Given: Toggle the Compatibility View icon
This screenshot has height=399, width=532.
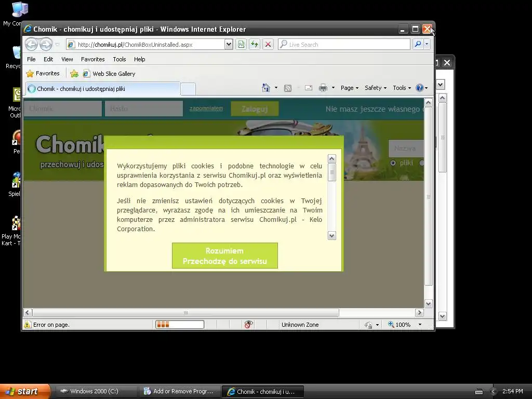Looking at the screenshot, I should 241,45.
